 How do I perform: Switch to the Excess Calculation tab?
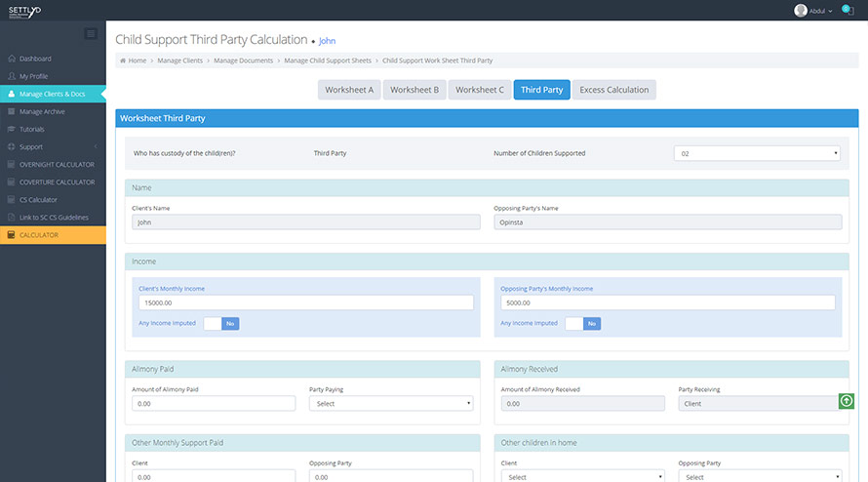[613, 90]
